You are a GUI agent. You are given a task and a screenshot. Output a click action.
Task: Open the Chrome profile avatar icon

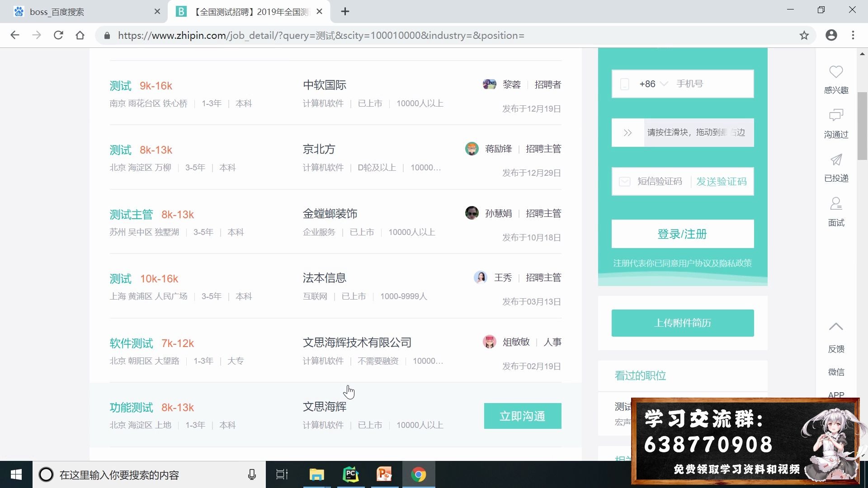click(831, 35)
